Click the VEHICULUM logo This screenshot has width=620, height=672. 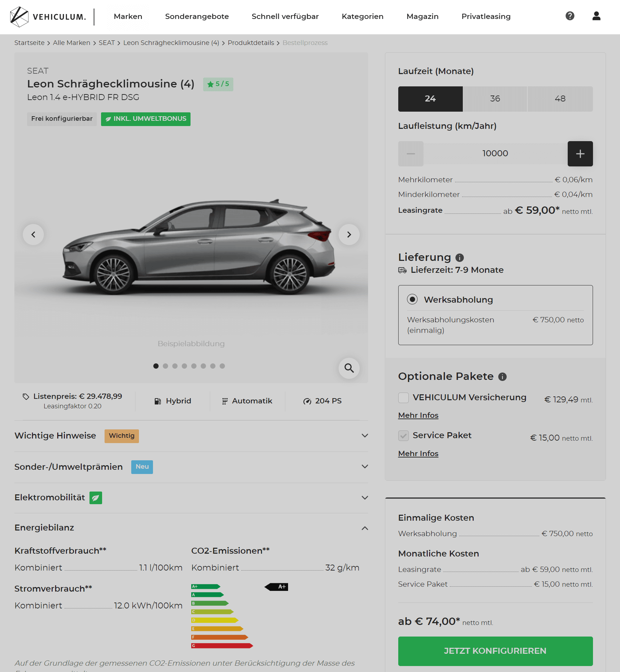(x=48, y=17)
